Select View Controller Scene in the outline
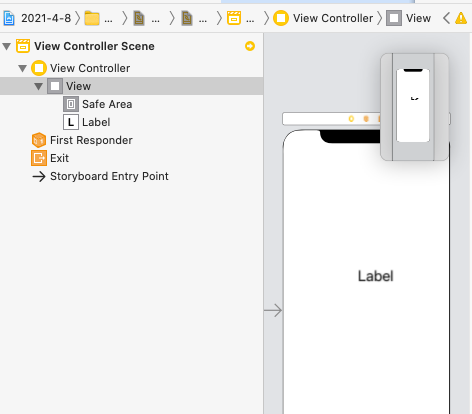This screenshot has height=414, width=472. point(94,46)
